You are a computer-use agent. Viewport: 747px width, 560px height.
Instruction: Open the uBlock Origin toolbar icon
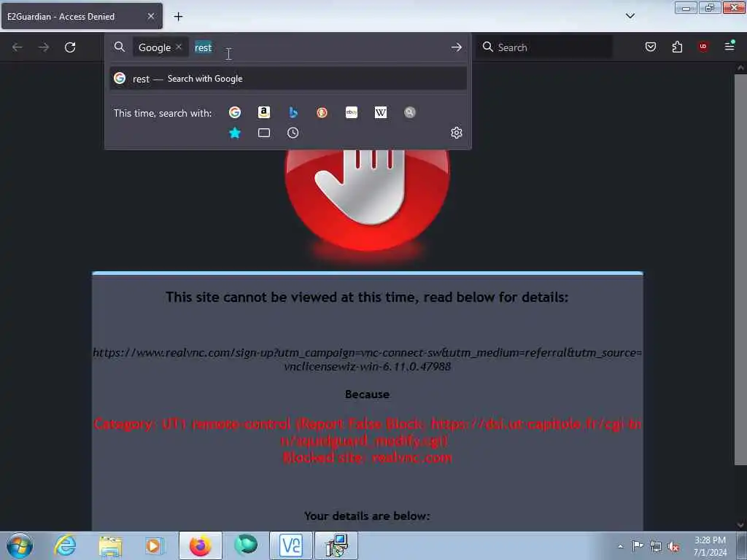[x=703, y=47]
